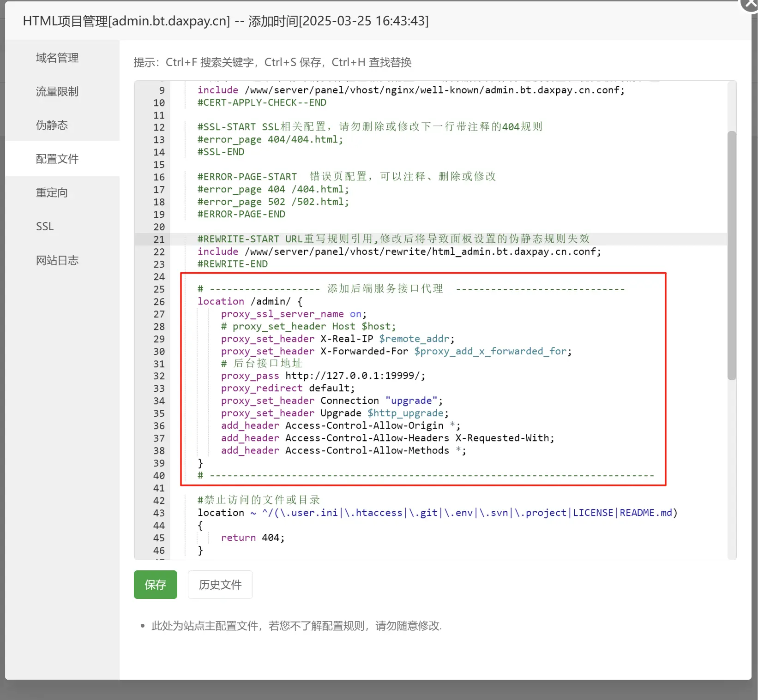Open the 流量限制 tab

click(x=57, y=91)
